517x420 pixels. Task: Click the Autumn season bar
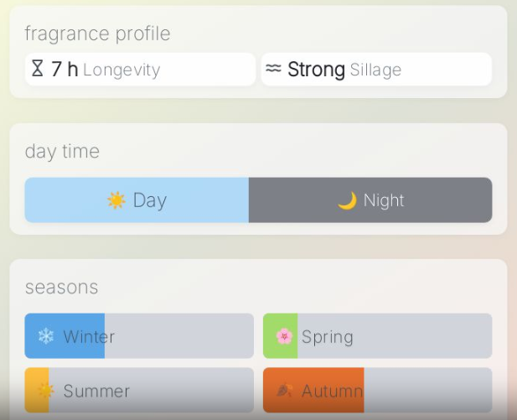[x=377, y=390]
